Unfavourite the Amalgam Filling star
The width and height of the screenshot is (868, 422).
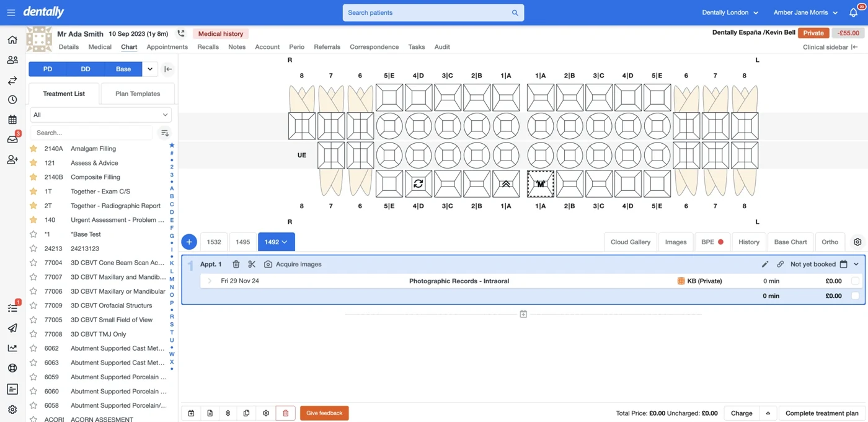coord(34,149)
